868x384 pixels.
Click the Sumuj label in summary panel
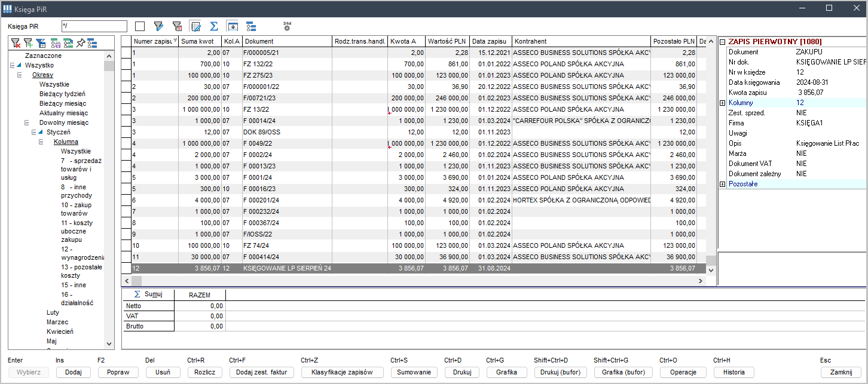point(154,294)
